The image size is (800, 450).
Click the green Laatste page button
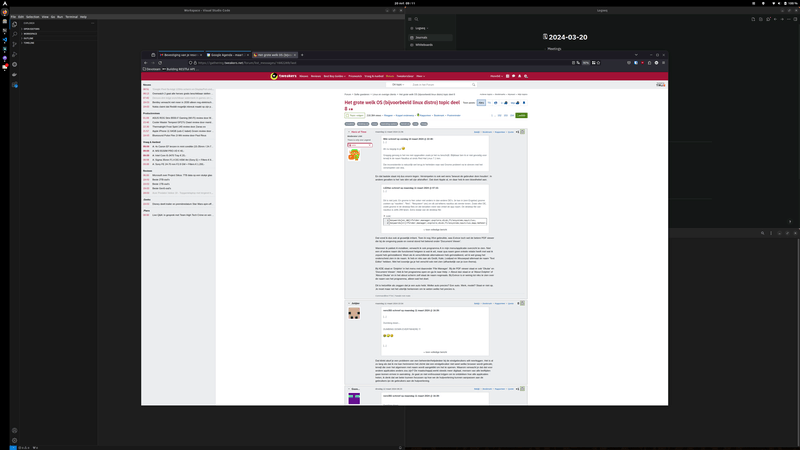click(521, 115)
